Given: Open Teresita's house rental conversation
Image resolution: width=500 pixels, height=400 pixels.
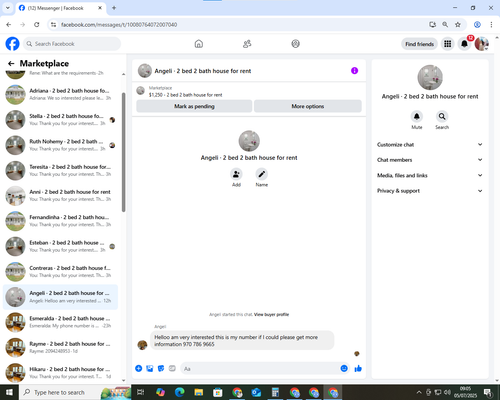Looking at the screenshot, I should [60, 170].
